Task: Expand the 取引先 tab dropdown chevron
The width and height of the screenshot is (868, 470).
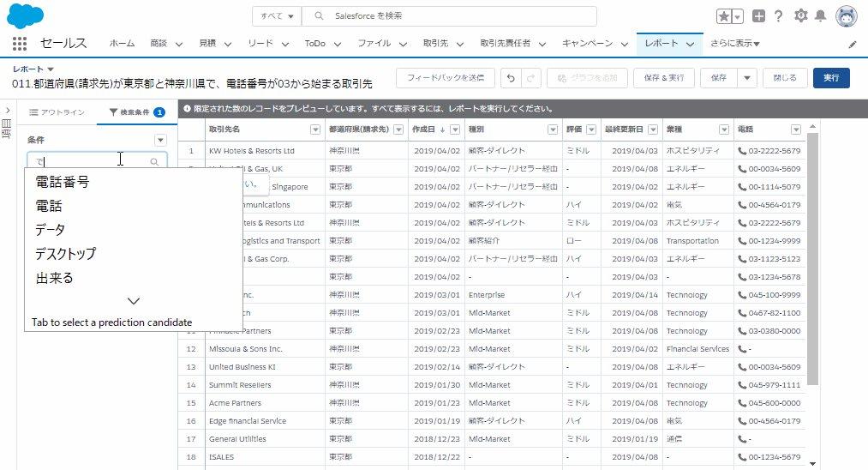Action: tap(460, 45)
